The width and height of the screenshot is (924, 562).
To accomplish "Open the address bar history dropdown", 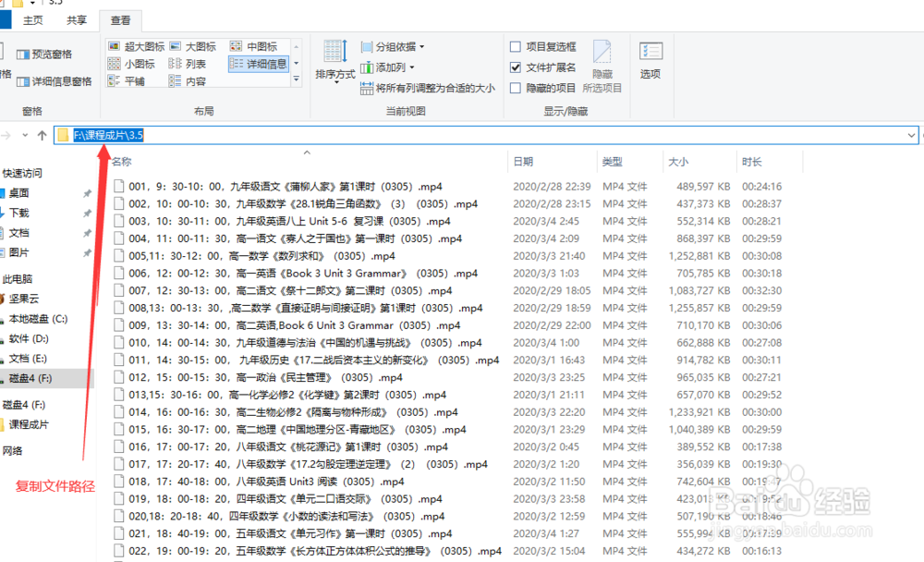I will point(912,134).
